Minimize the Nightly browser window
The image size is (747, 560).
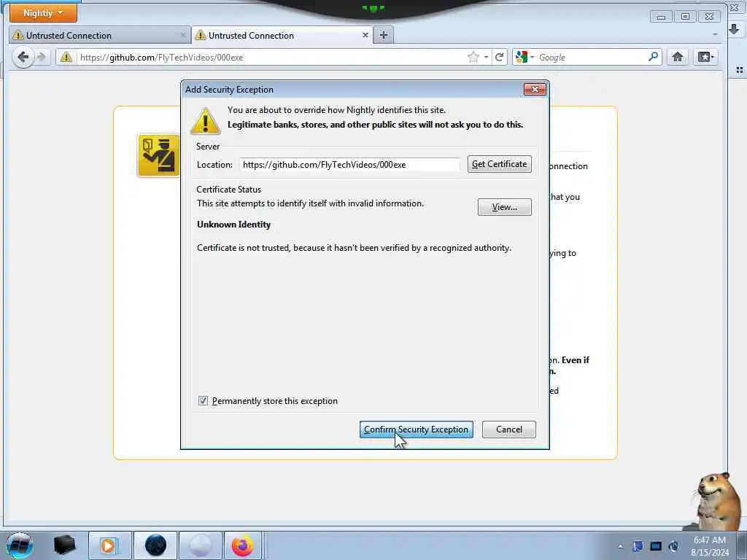coord(661,17)
